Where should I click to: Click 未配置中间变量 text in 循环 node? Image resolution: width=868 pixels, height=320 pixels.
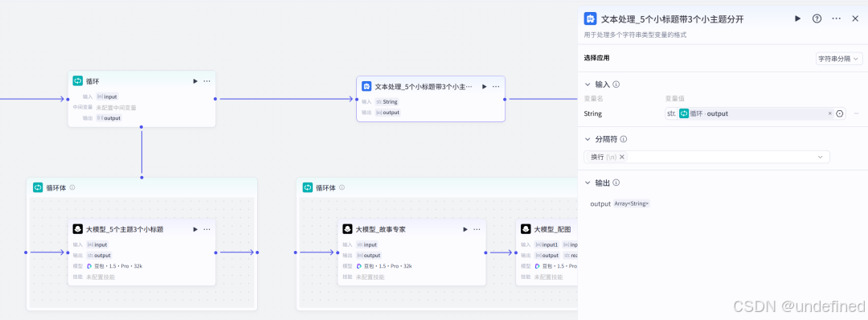pyautogui.click(x=117, y=108)
